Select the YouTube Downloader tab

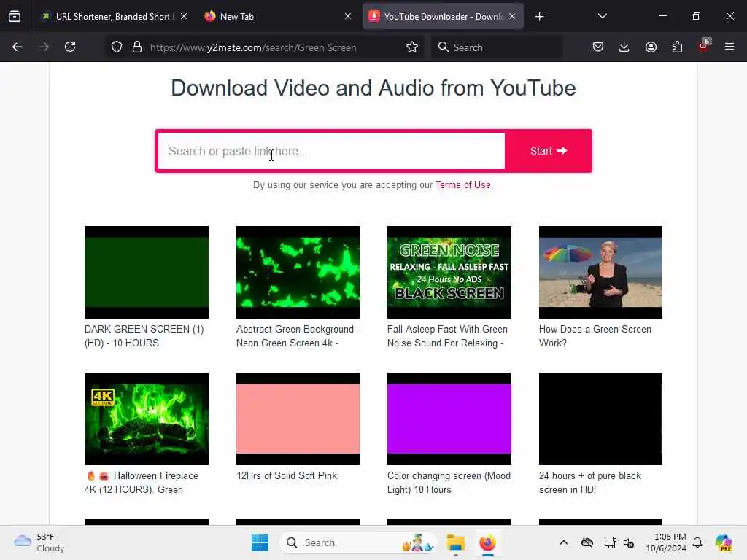(443, 17)
